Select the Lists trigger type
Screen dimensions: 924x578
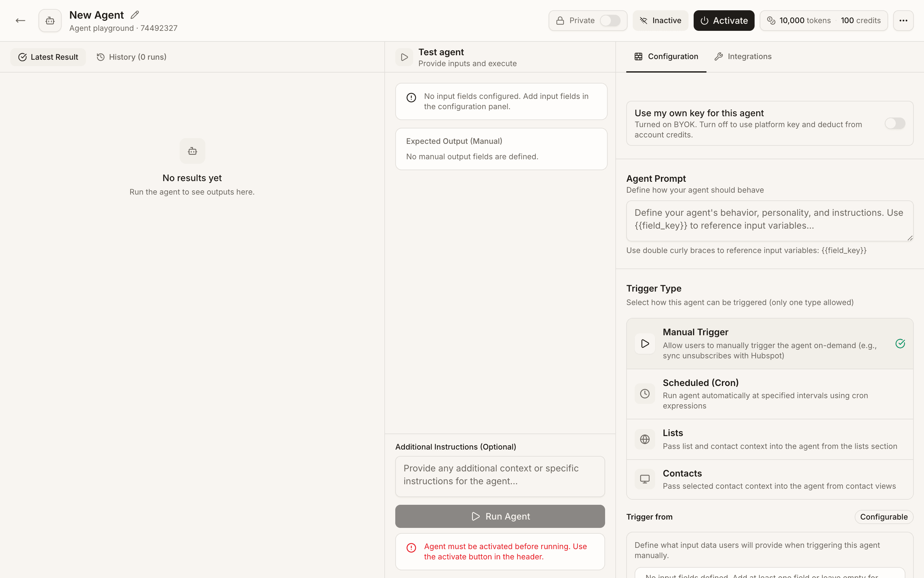coord(770,440)
